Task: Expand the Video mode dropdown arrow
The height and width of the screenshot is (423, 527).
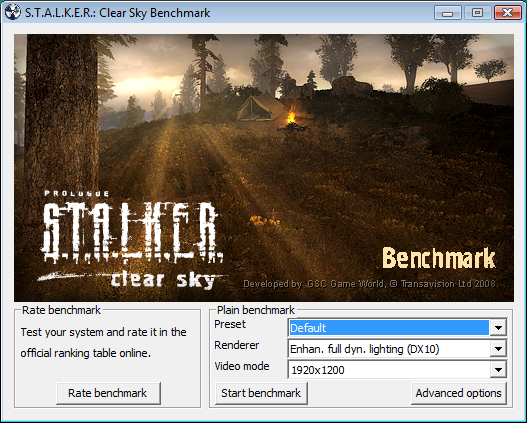Action: (x=498, y=370)
